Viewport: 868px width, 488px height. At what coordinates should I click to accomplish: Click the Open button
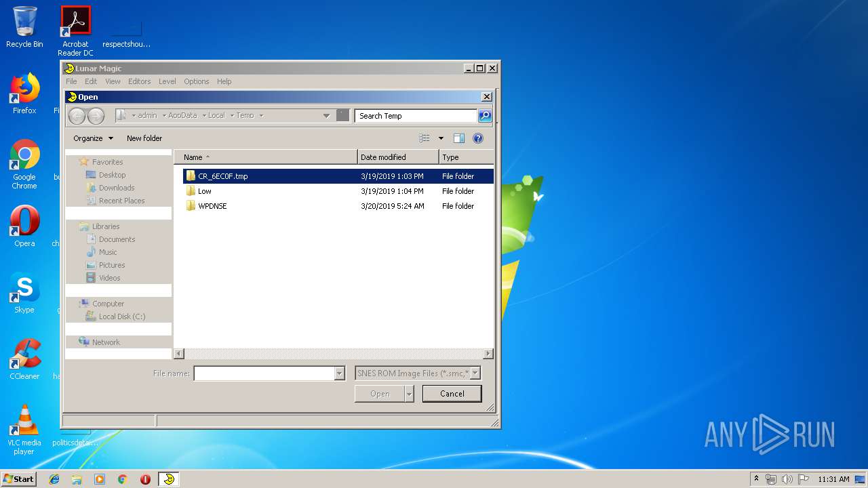(x=380, y=394)
